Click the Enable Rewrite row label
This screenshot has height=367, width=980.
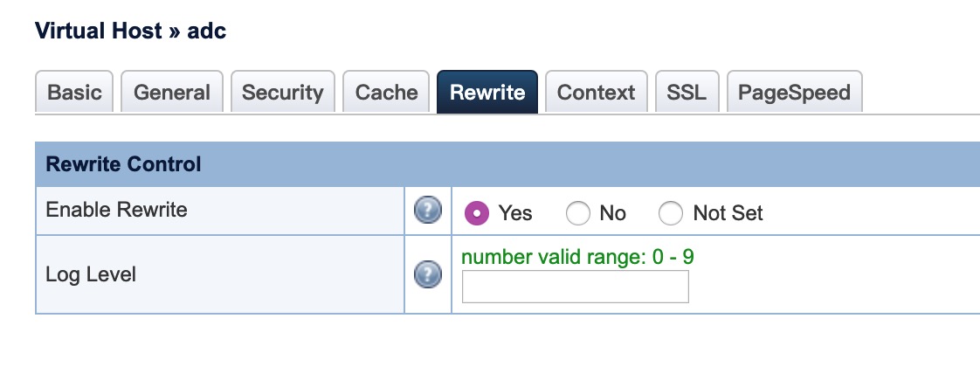[116, 211]
